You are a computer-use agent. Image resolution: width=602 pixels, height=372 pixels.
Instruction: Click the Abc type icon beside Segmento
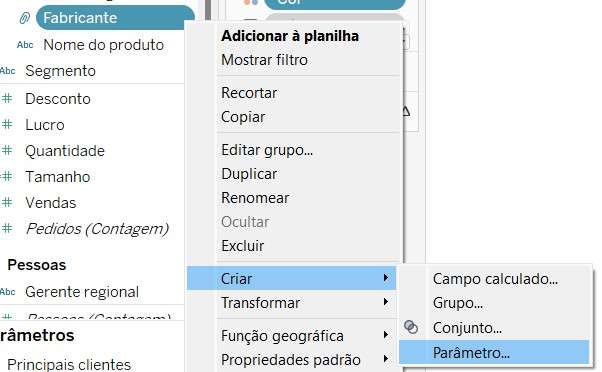tap(8, 71)
